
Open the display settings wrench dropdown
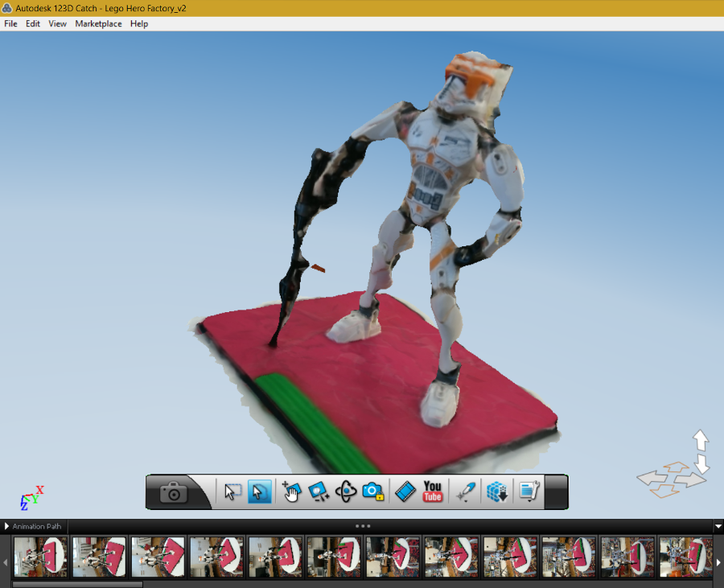[x=529, y=491]
